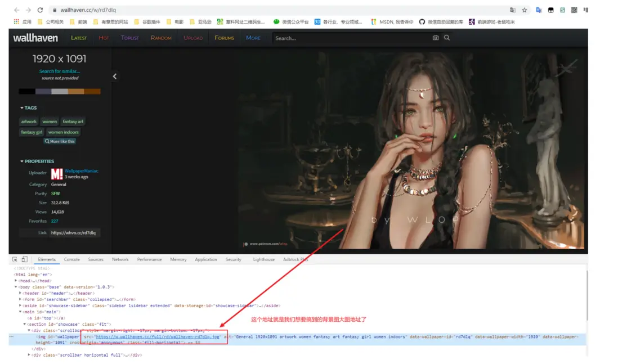Switch to the Sources tab
This screenshot has width=618, height=364.
click(x=96, y=259)
